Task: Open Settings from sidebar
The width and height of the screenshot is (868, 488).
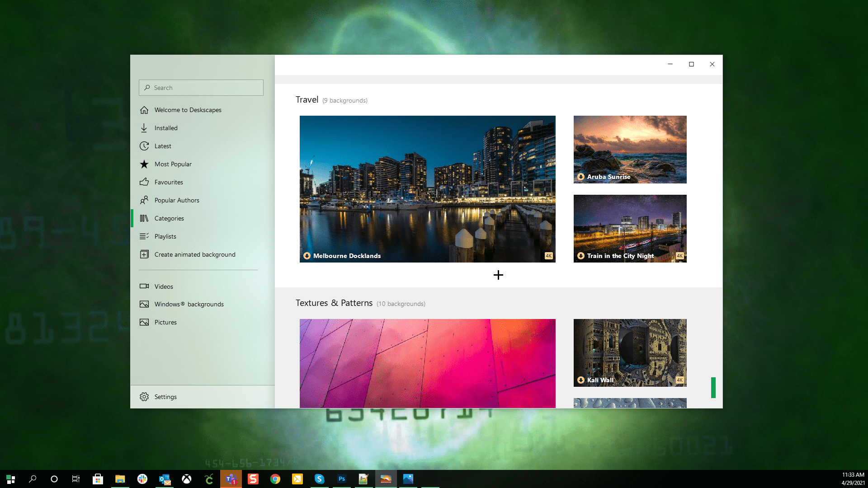Action: 166,396
